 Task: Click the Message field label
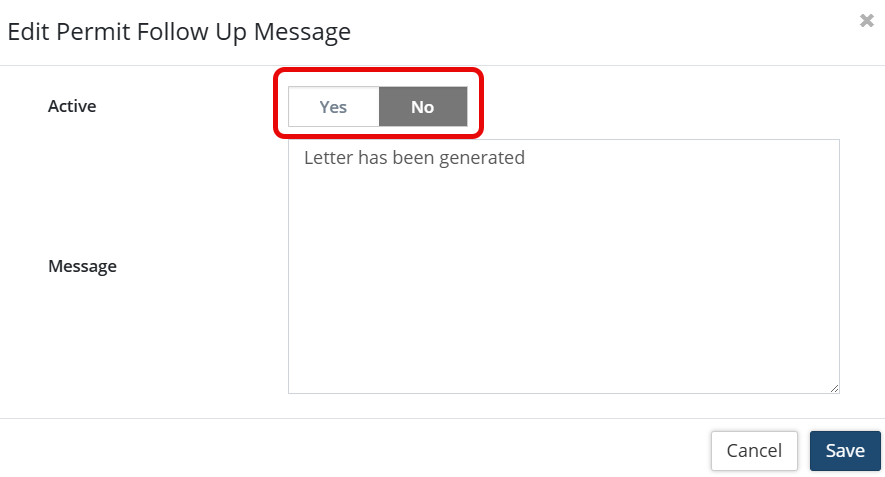point(82,266)
